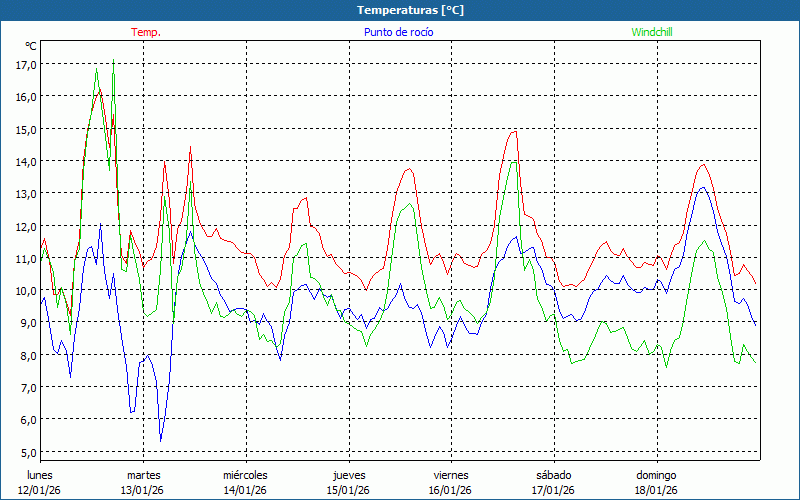Screen dimensions: 800x500
Task: Select the "jueves" day label
Action: [348, 475]
